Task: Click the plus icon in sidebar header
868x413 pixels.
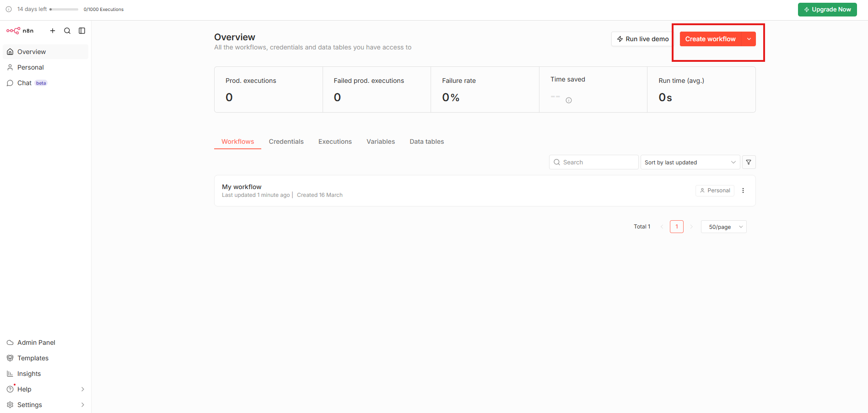Action: coord(53,31)
